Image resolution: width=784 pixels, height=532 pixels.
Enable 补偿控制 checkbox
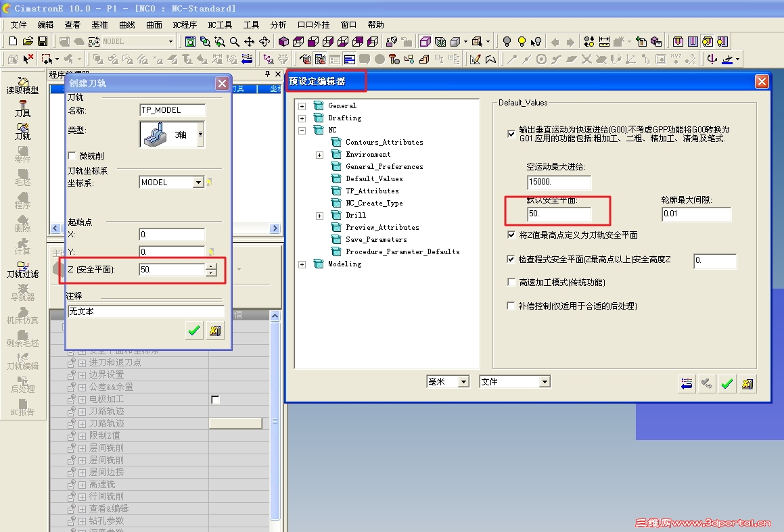[511, 306]
